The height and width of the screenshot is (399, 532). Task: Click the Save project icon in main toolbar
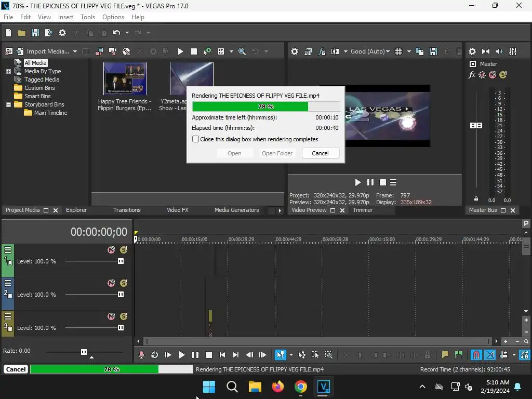[x=35, y=33]
